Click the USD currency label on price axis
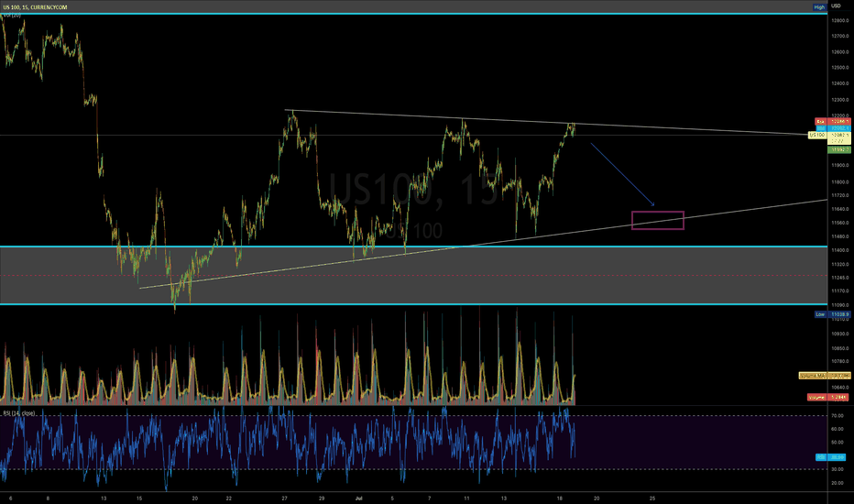This screenshot has width=854, height=504. (x=836, y=6)
